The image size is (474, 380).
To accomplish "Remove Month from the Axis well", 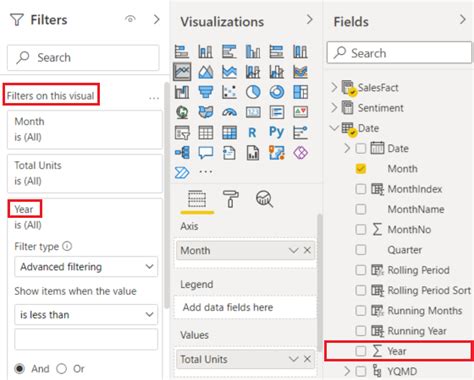I will click(x=307, y=250).
